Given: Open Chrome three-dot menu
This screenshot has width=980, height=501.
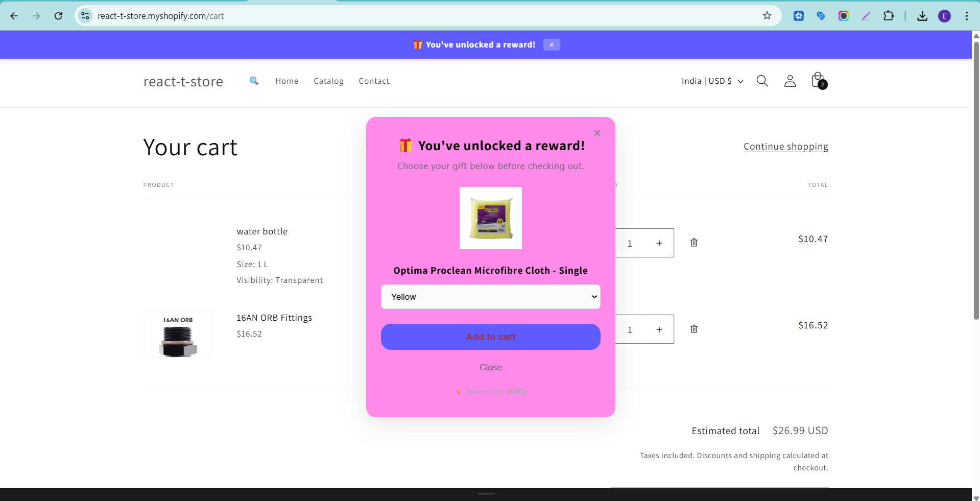Looking at the screenshot, I should tap(966, 16).
